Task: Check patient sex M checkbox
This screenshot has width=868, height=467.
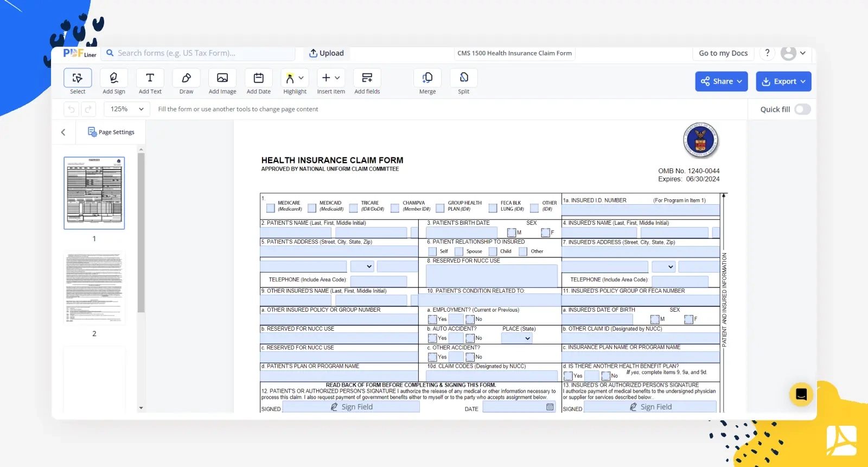Action: 512,232
